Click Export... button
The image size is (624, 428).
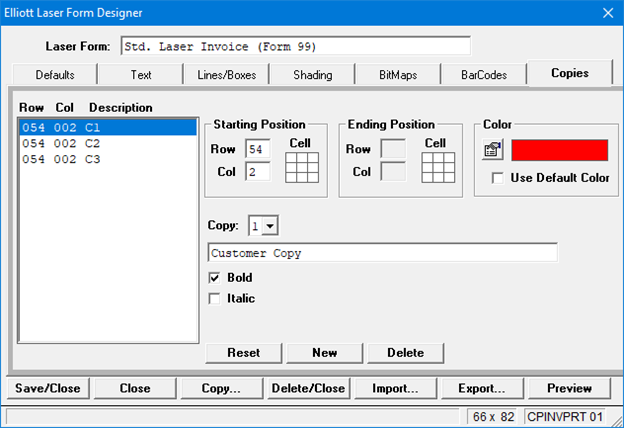[482, 388]
